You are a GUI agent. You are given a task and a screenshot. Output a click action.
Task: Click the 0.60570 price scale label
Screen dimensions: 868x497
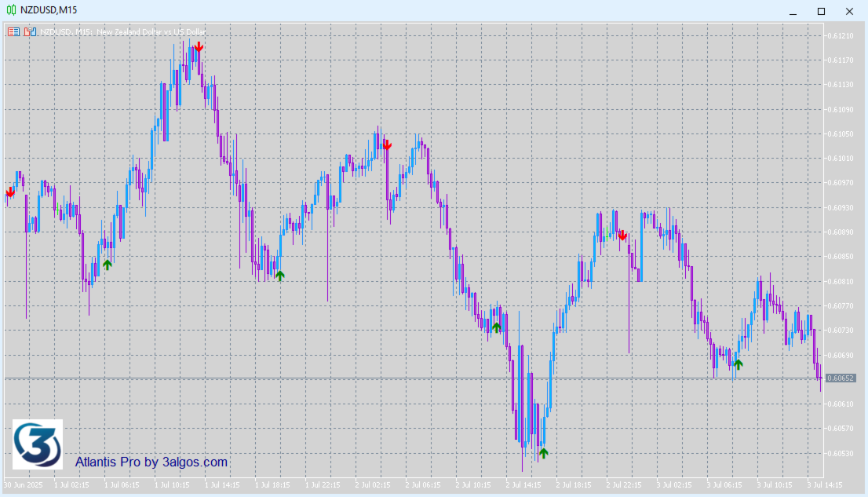tap(841, 428)
